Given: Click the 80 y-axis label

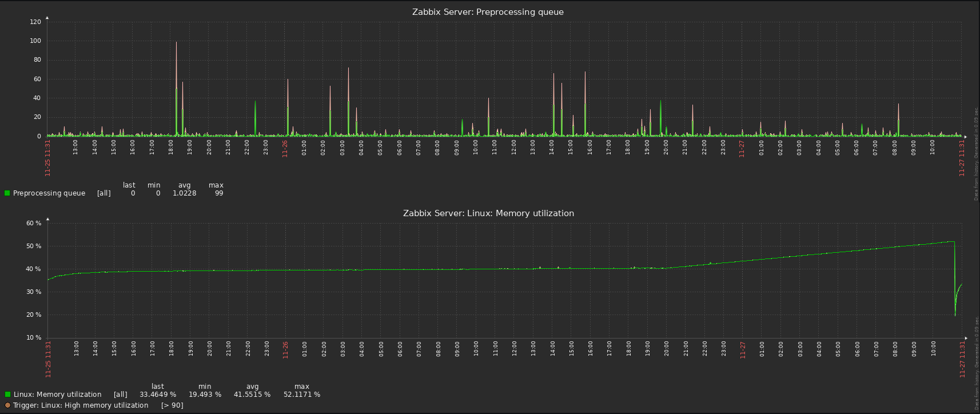Looking at the screenshot, I should pyautogui.click(x=37, y=60).
